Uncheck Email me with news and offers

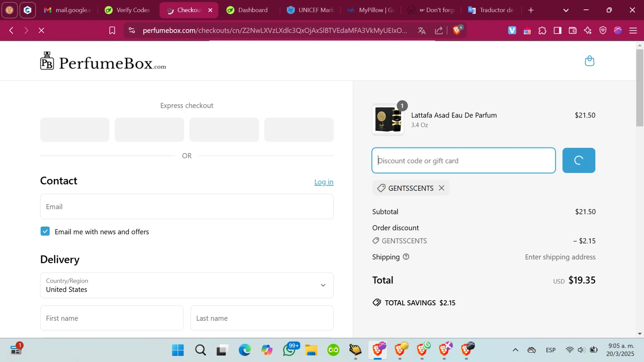(45, 231)
